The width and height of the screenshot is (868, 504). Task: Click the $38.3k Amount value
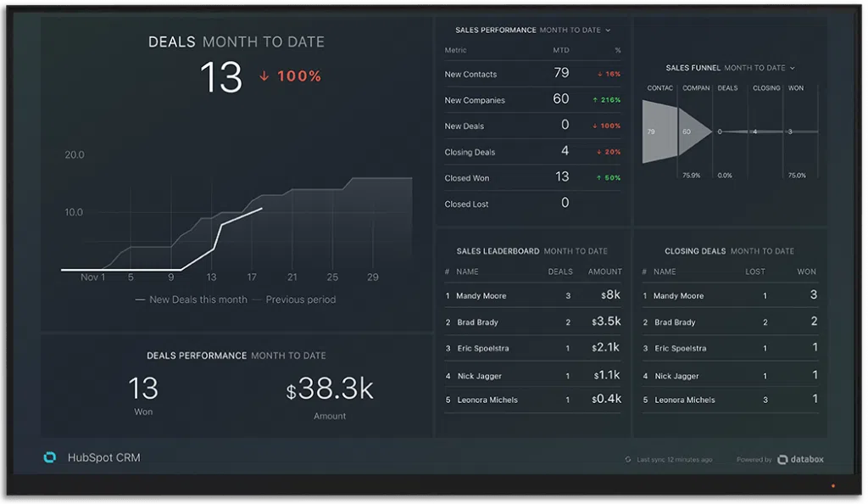tap(330, 389)
